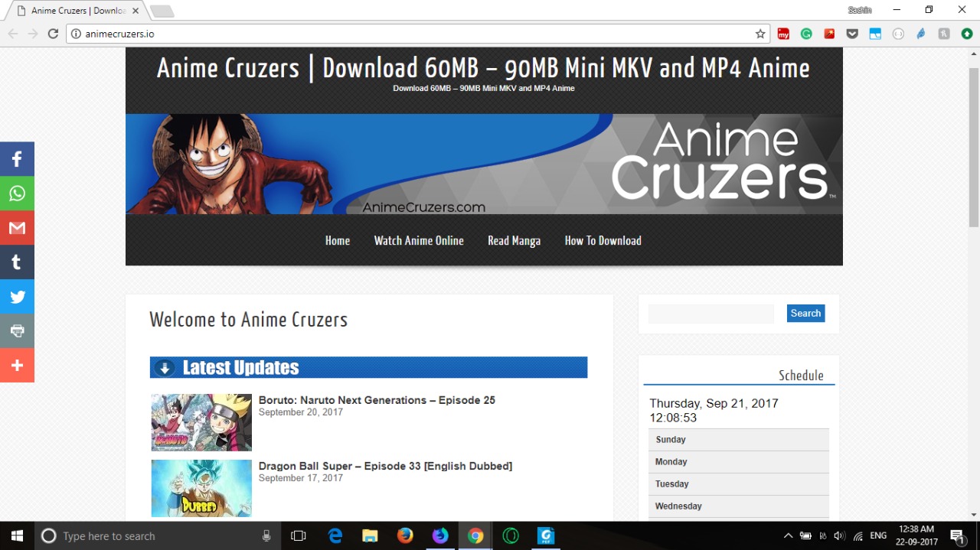This screenshot has height=550, width=980.
Task: Click the blue Search button
Action: 805,313
